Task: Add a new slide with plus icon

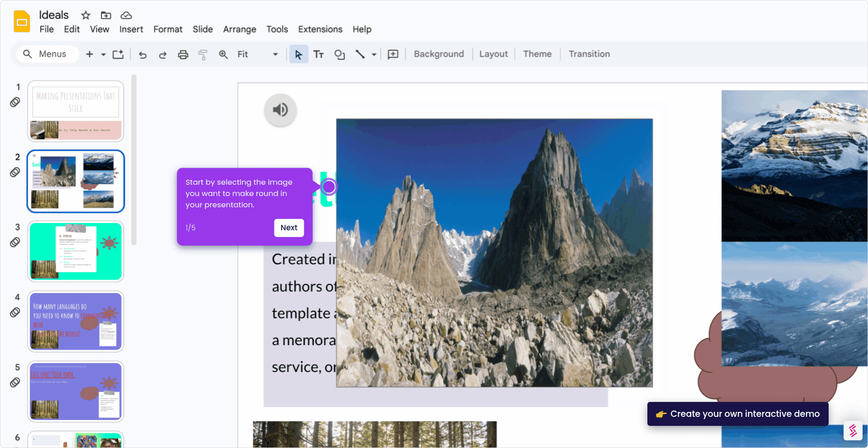Action: click(x=90, y=54)
